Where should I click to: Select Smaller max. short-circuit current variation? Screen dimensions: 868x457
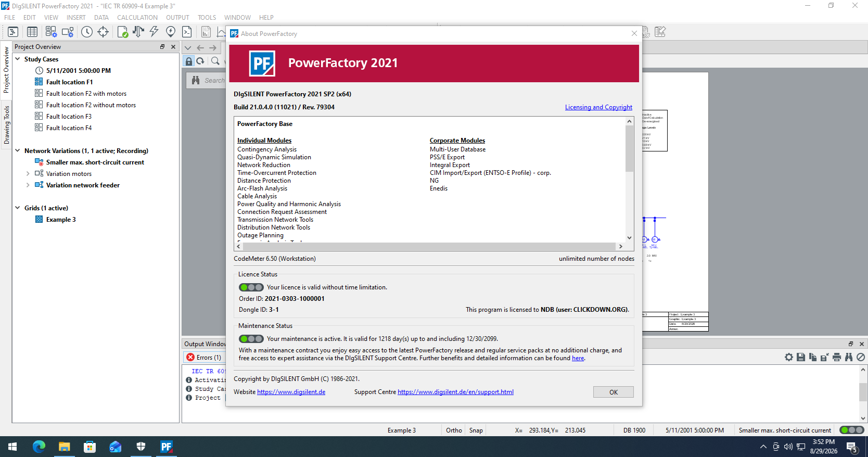(x=95, y=162)
